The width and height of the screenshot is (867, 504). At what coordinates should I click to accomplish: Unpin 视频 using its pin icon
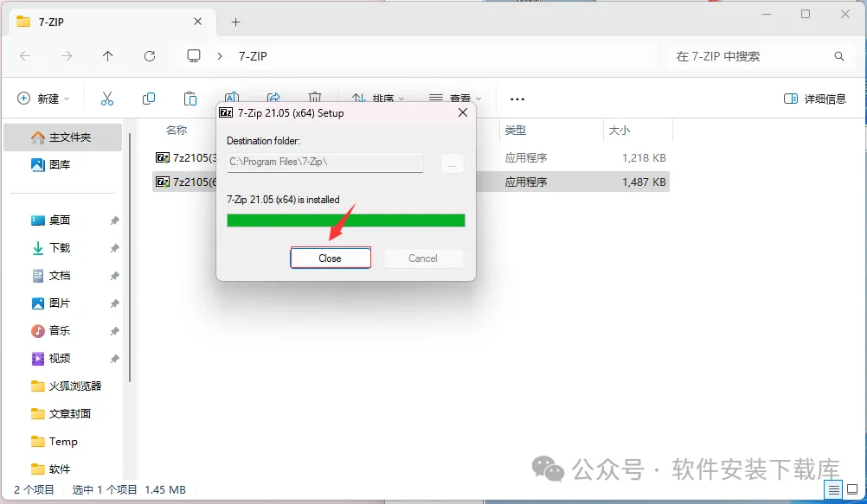tap(114, 359)
